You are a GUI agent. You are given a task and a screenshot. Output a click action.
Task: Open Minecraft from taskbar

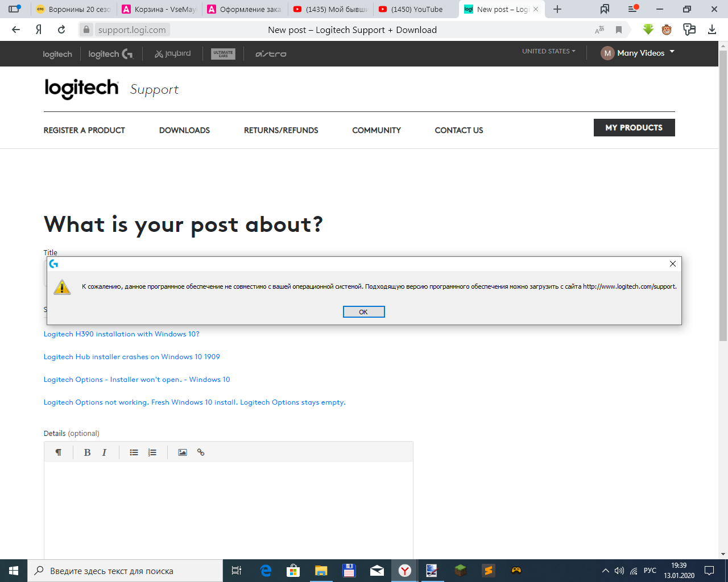pyautogui.click(x=461, y=571)
